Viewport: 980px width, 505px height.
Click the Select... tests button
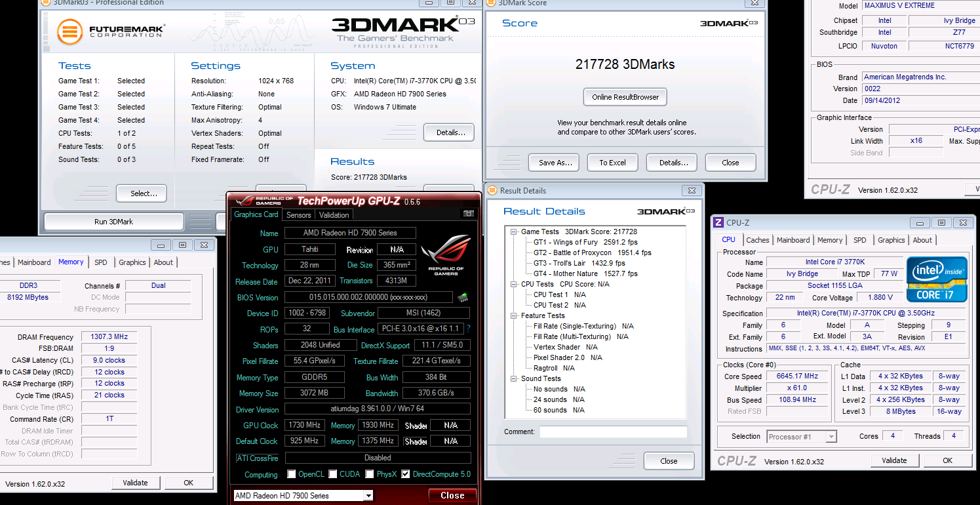point(142,193)
